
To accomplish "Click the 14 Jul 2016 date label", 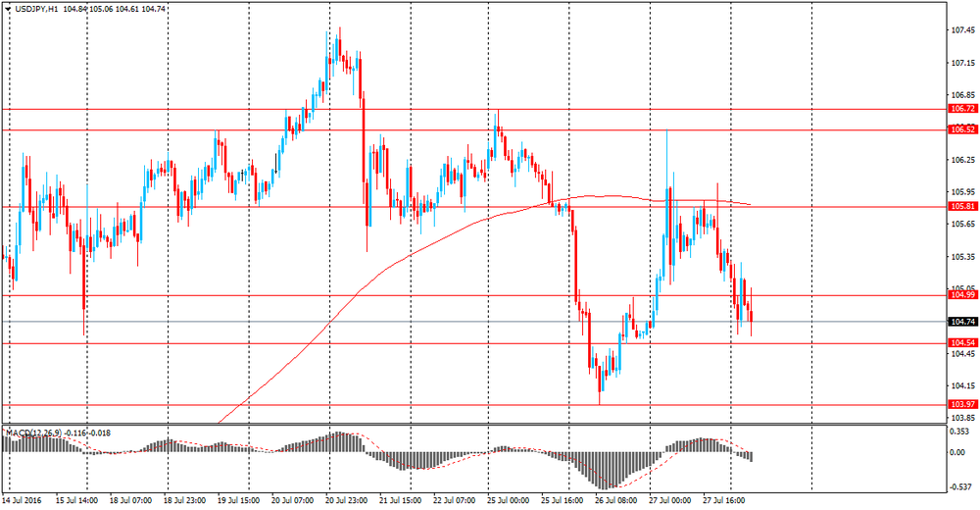I will 22,500.
